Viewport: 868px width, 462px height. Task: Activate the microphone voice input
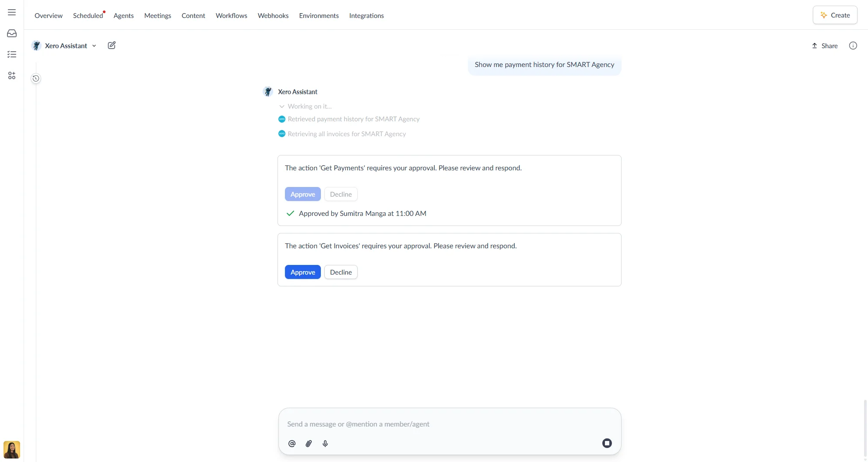(325, 443)
